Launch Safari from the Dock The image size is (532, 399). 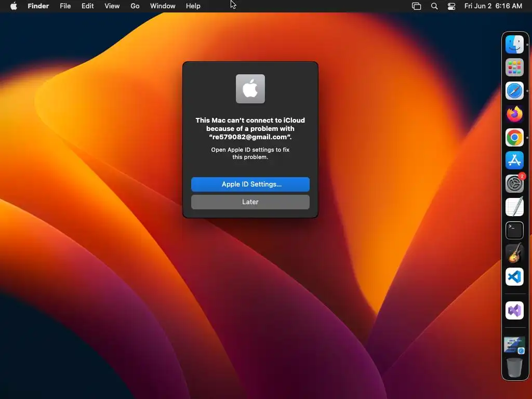(515, 91)
